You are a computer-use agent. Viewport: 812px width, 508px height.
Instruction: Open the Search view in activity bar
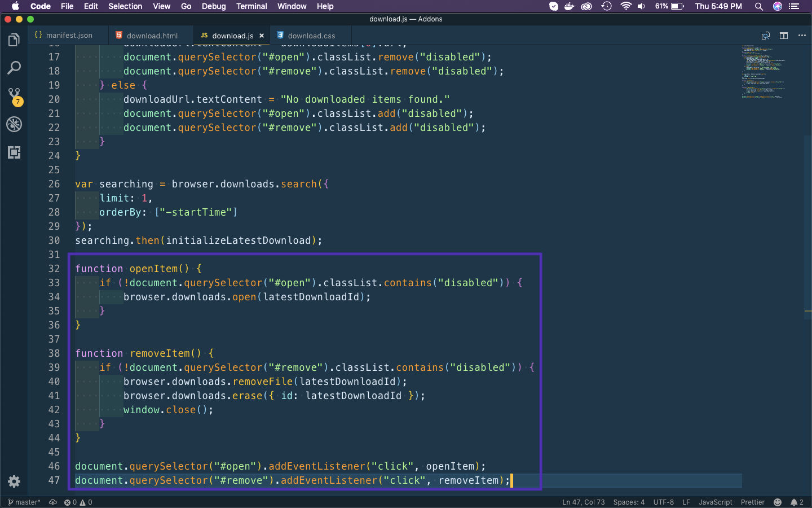point(14,68)
